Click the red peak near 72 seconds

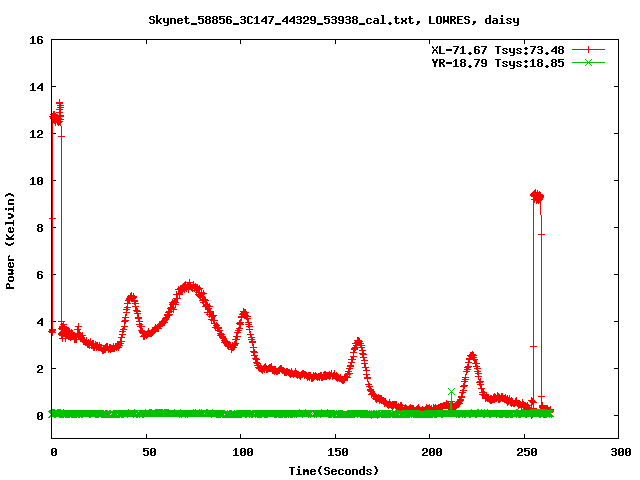(x=189, y=286)
